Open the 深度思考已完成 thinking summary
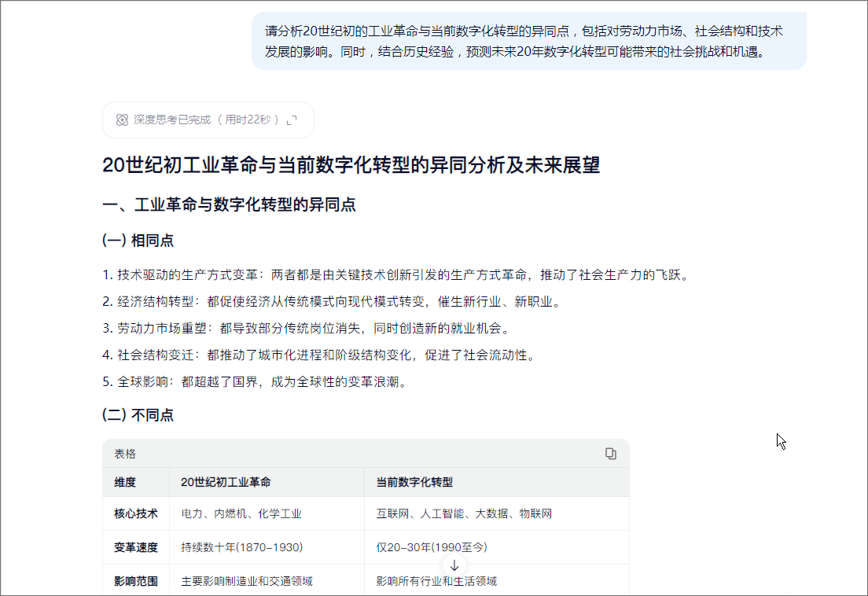Image resolution: width=868 pixels, height=596 pixels. [208, 120]
